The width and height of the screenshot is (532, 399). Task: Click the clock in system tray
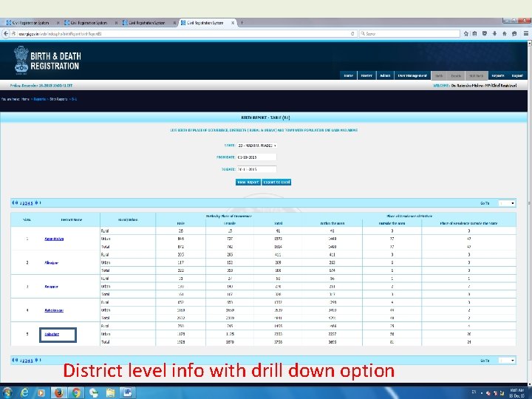(517, 393)
